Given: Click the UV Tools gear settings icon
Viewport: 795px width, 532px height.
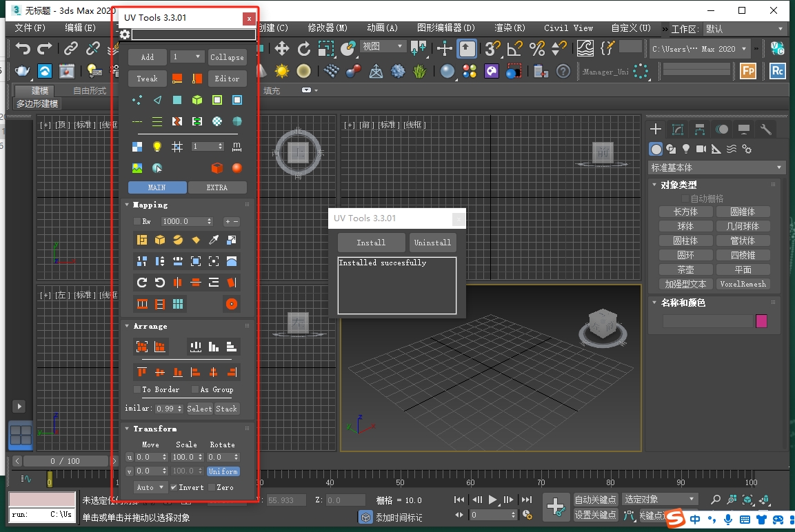Looking at the screenshot, I should point(125,34).
